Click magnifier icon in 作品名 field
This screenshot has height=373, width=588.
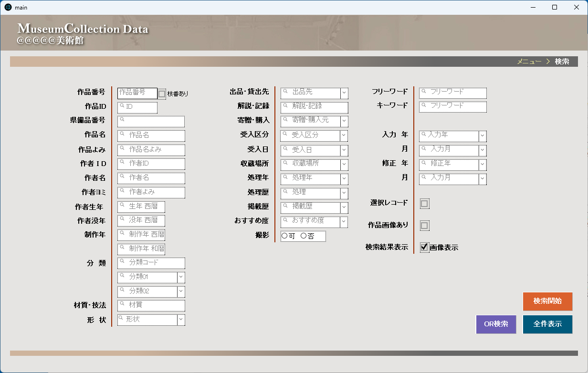click(122, 134)
